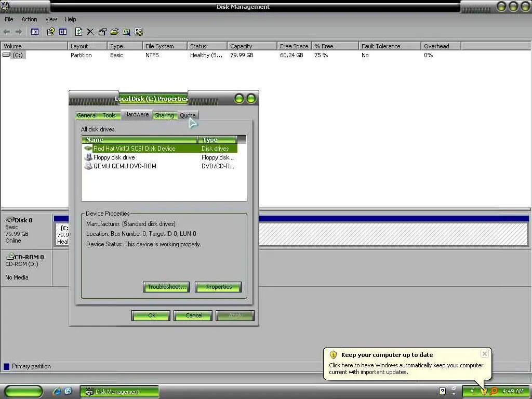The image size is (532, 399).
Task: Click the Properties toolbar icon
Action: [102, 32]
